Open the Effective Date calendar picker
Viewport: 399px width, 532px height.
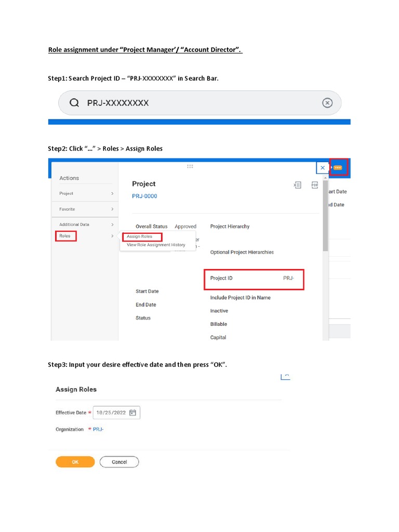pyautogui.click(x=133, y=413)
